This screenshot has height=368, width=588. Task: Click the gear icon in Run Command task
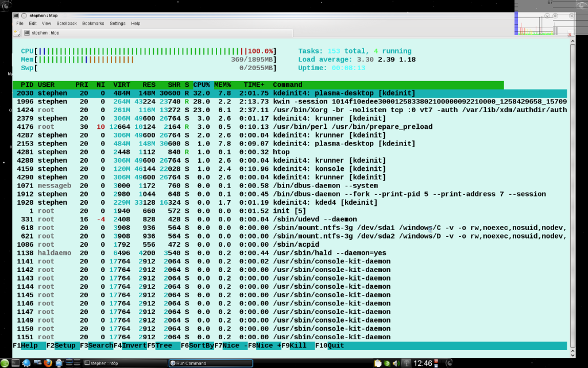point(173,363)
